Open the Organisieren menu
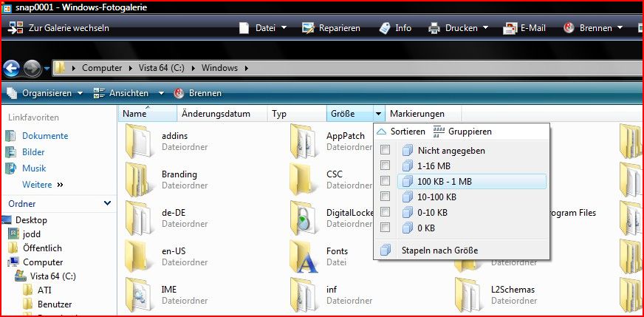Screen dimensions: 644x317 click(x=47, y=93)
